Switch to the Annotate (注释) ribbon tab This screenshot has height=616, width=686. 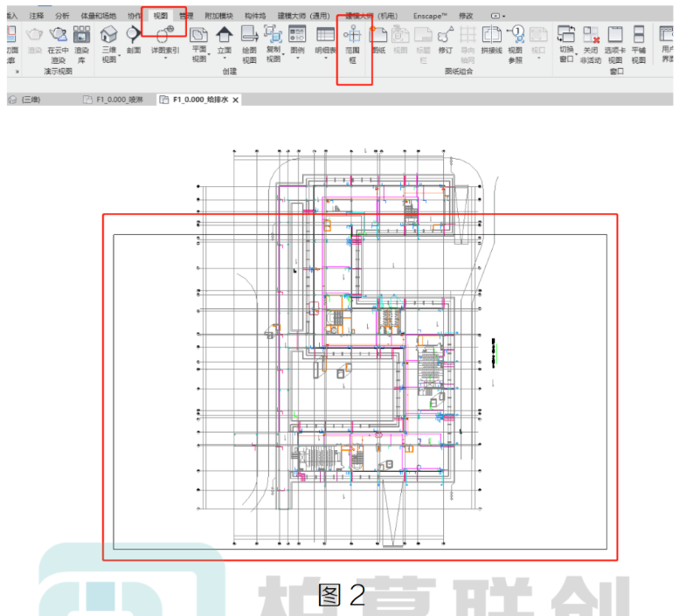point(37,16)
